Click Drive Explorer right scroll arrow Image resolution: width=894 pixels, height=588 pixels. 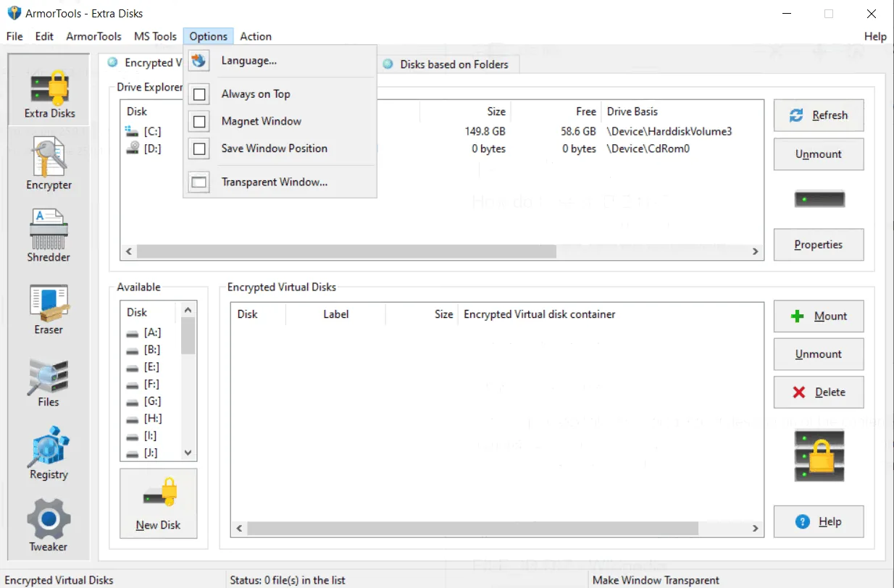(755, 251)
